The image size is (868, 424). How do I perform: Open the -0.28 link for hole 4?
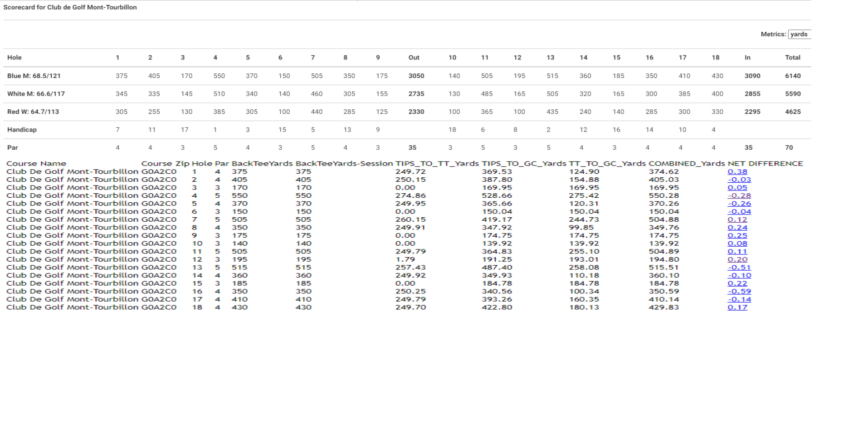(x=739, y=195)
